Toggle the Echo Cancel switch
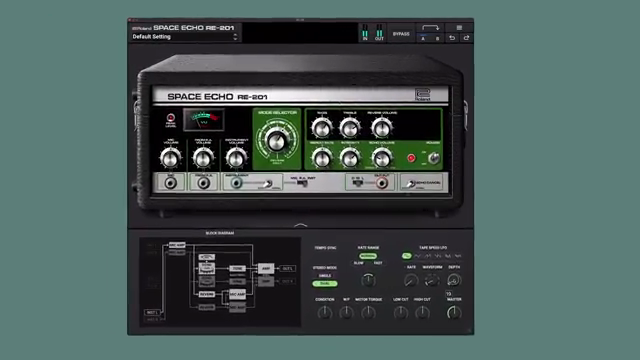This screenshot has height=360, width=640. pyautogui.click(x=411, y=184)
